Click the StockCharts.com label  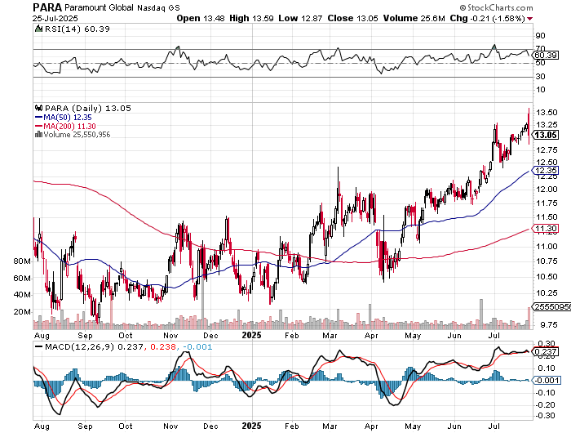click(496, 7)
